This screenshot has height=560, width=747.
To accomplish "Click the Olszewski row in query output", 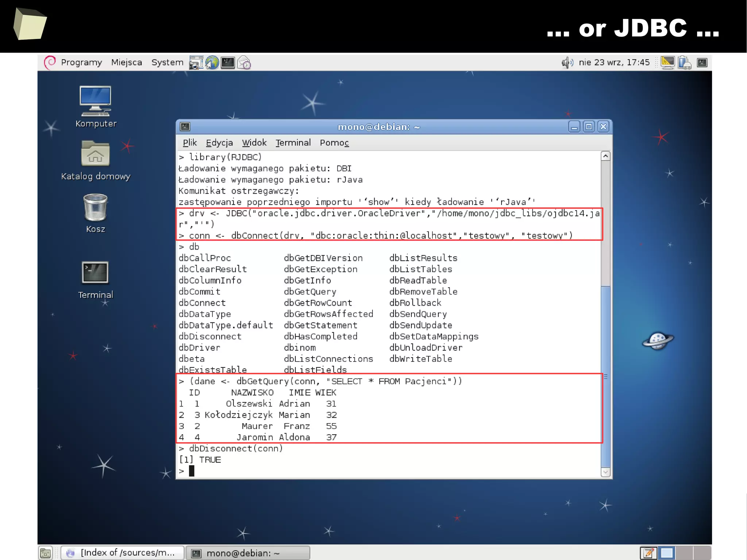I will 258,403.
